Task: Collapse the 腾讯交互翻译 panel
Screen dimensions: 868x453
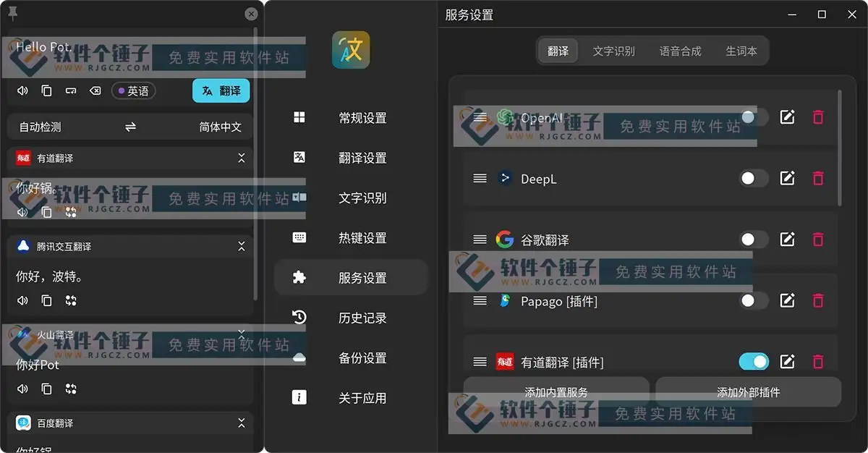Action: 242,246
